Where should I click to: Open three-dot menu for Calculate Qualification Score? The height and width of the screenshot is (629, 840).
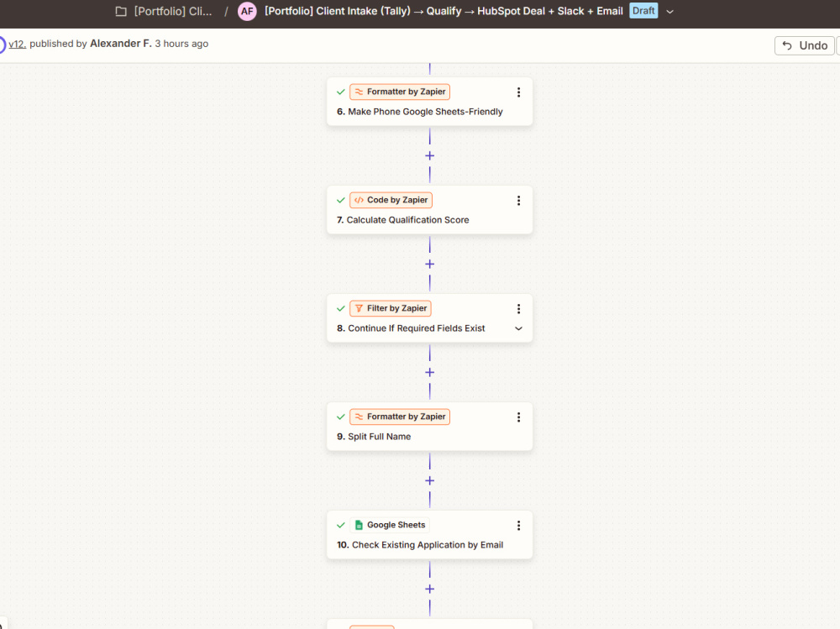[518, 201]
